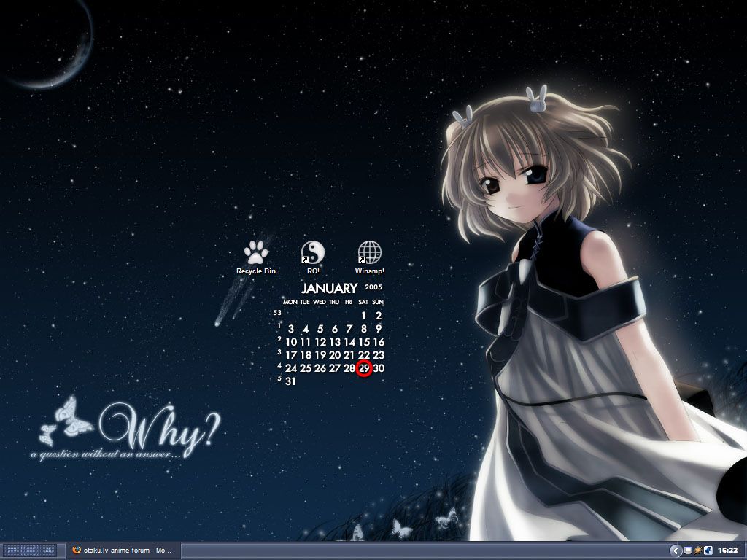Select Monday the 24th on the calendar
This screenshot has width=747, height=560.
(290, 368)
